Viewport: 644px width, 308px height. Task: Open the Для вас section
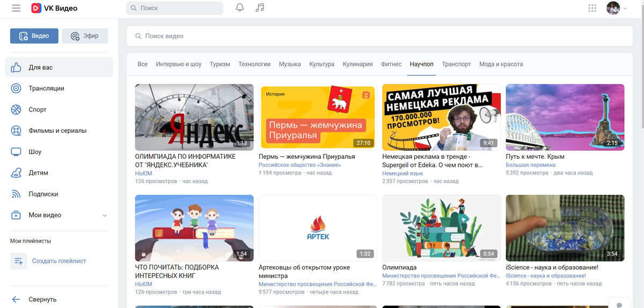tap(59, 68)
